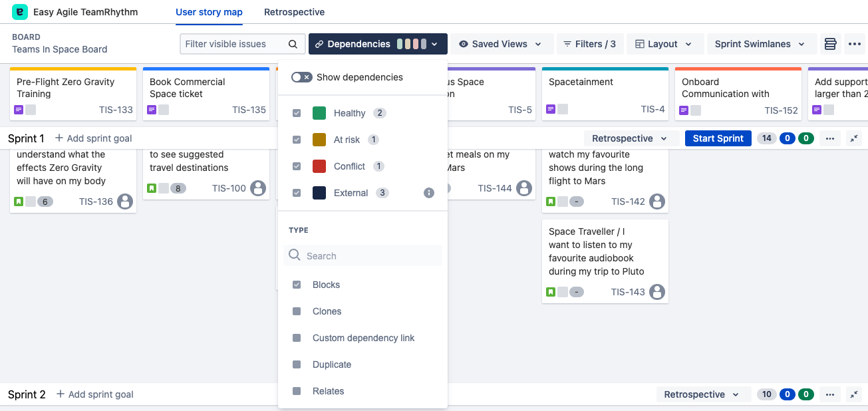
Task: Switch to the Retrospective tab
Action: point(294,12)
